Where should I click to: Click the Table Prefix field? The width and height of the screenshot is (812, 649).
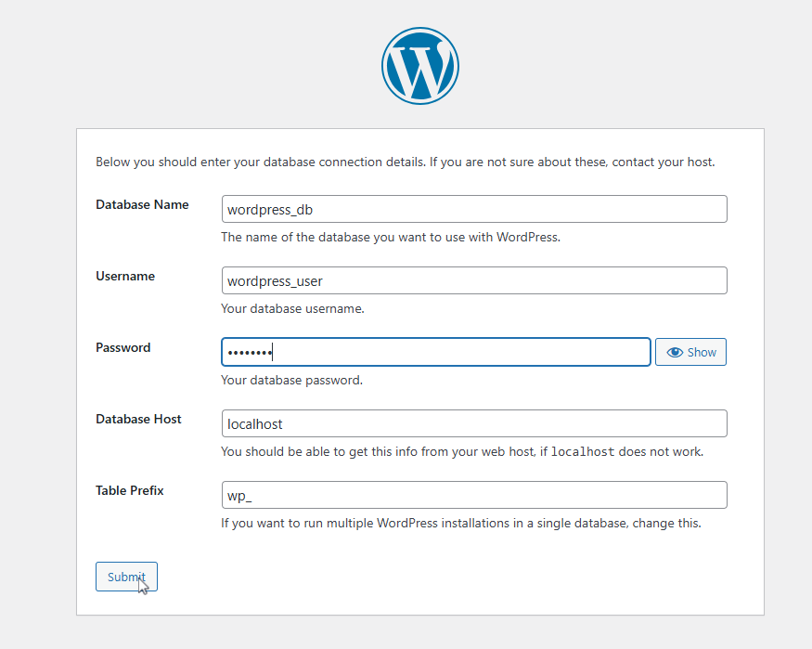tap(474, 495)
